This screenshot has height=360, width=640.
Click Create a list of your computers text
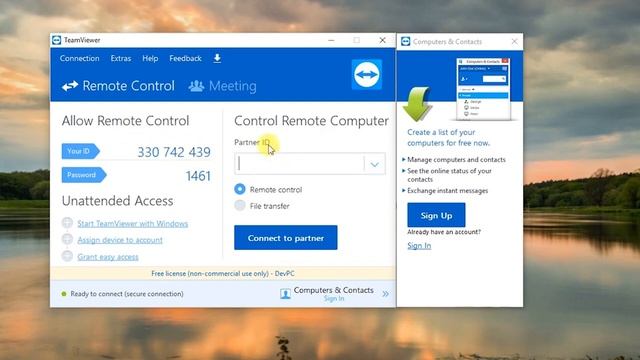[x=449, y=138]
